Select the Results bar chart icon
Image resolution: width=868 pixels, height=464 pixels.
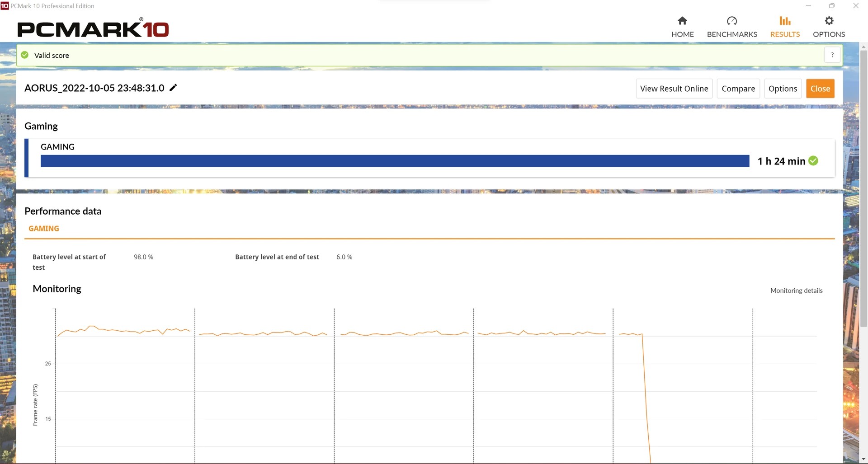(785, 21)
